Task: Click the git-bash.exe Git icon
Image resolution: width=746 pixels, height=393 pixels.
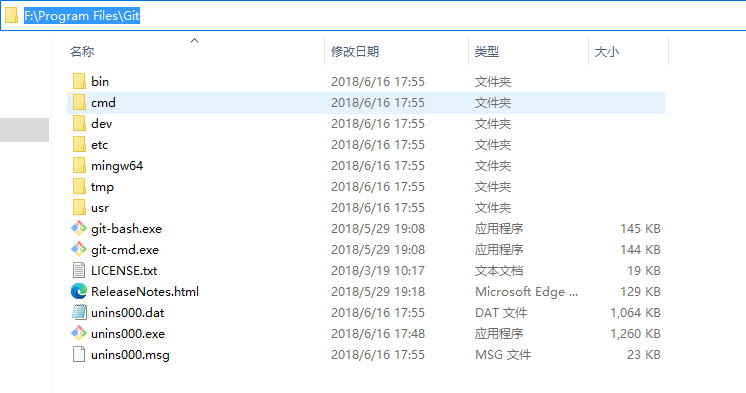Action: point(79,228)
